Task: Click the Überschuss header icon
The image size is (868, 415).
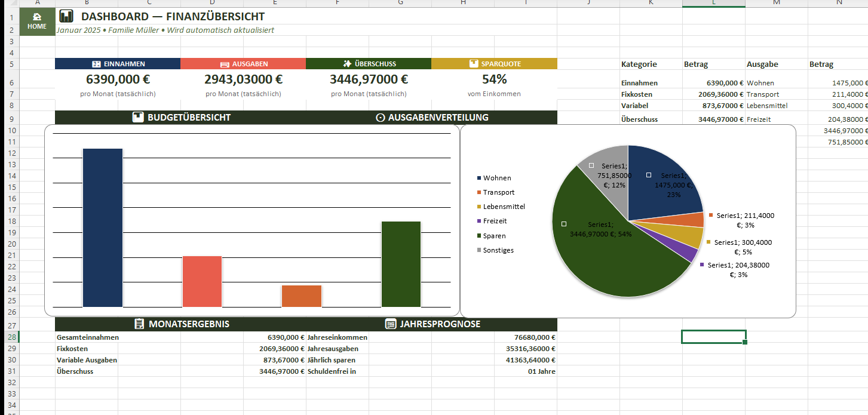Action: pos(347,64)
